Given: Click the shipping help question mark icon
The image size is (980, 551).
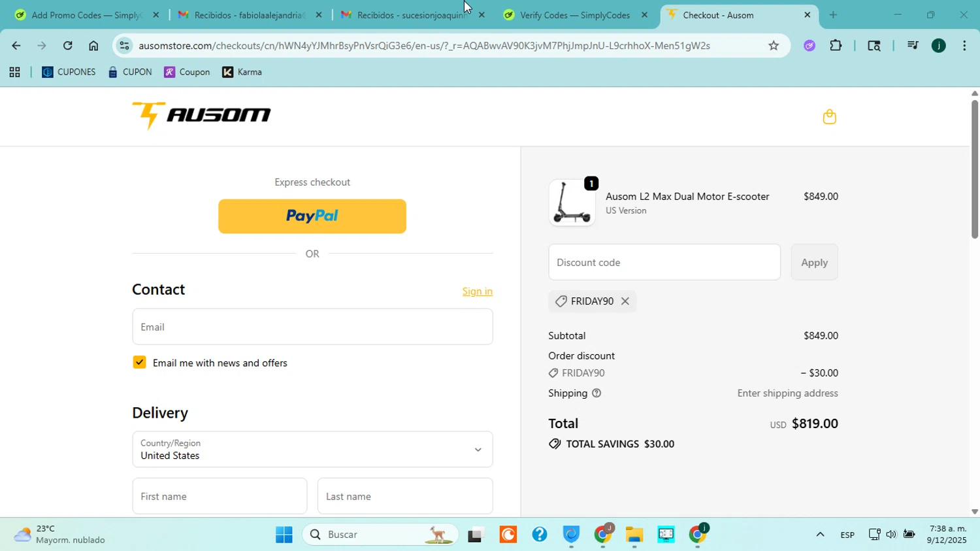Looking at the screenshot, I should [596, 393].
